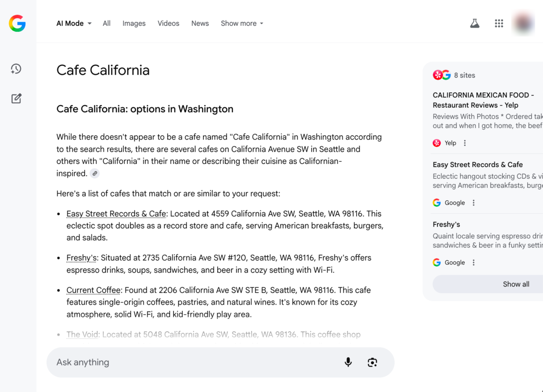Open Easy Street Records & Cafe source card

478,165
